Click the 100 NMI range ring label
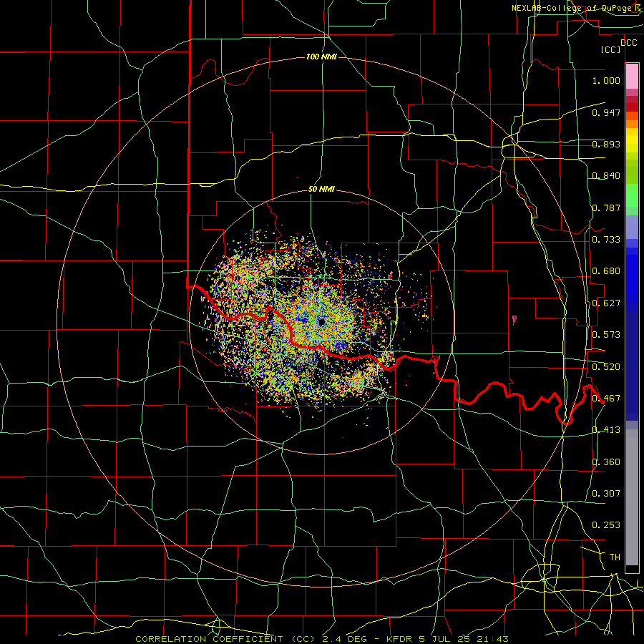The image size is (644, 644). 321,57
